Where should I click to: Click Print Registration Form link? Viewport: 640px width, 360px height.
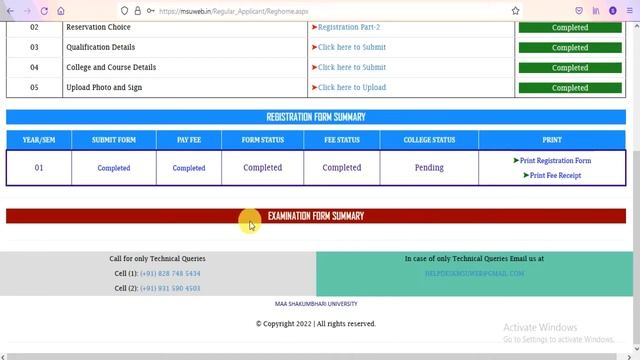(x=555, y=160)
